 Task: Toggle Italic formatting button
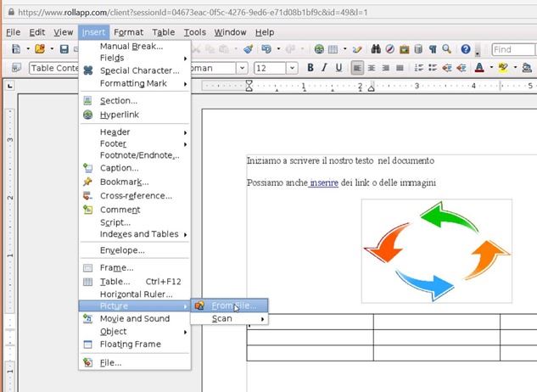point(324,68)
